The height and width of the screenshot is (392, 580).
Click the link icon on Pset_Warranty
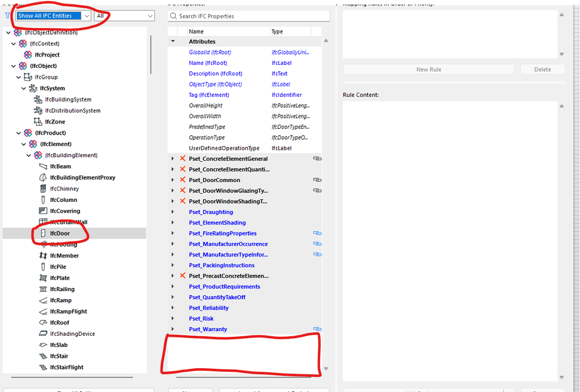click(x=317, y=329)
